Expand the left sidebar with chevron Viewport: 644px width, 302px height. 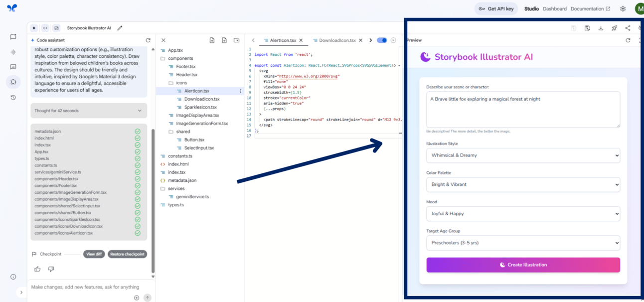click(21, 293)
